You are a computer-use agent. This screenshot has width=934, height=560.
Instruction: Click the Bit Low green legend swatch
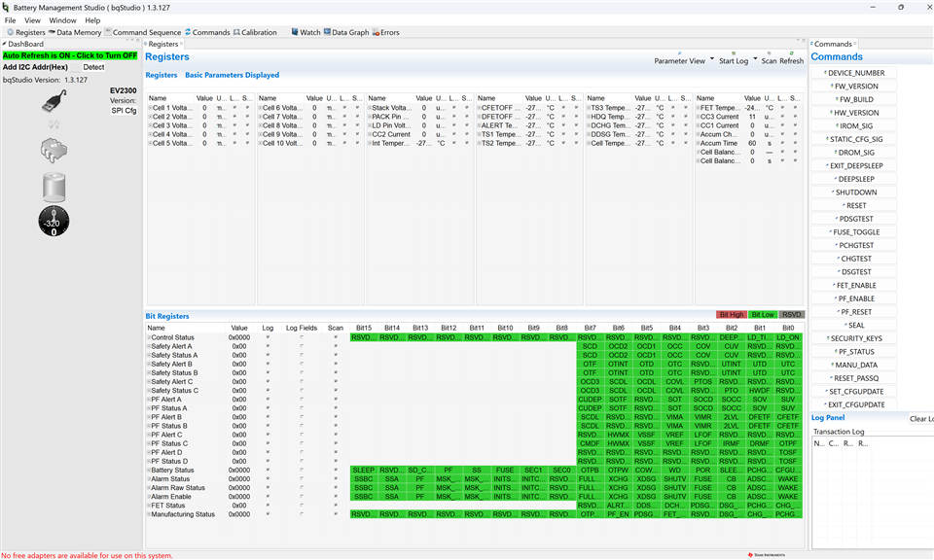point(763,314)
